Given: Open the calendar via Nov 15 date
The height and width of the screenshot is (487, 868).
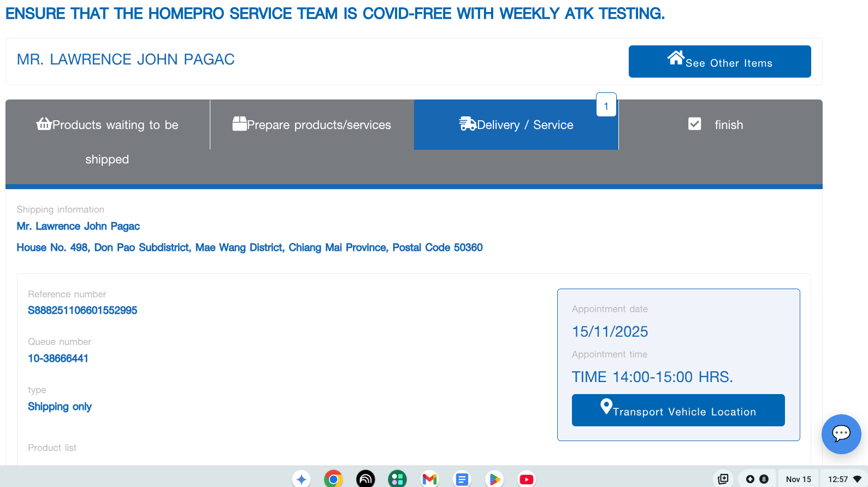Looking at the screenshot, I should [x=798, y=479].
